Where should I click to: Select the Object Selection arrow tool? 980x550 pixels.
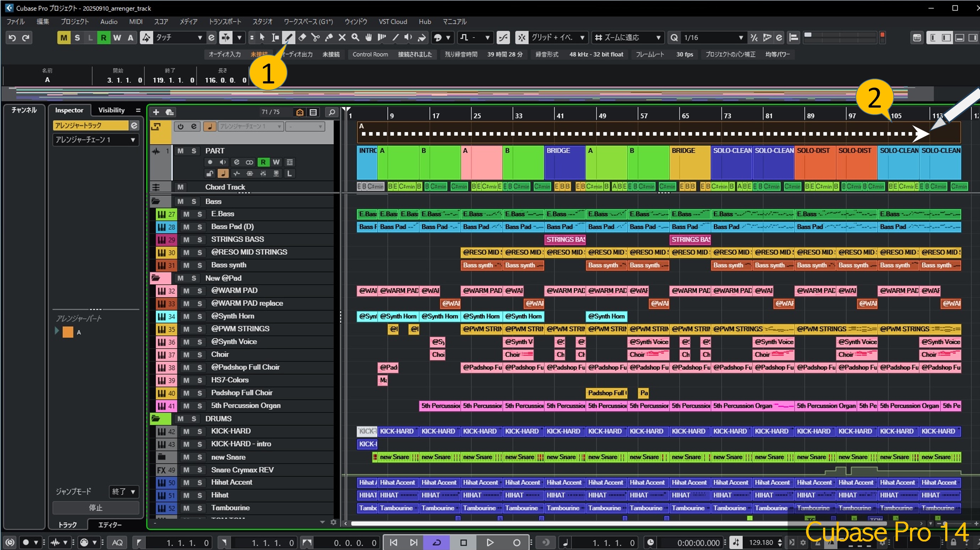click(262, 37)
